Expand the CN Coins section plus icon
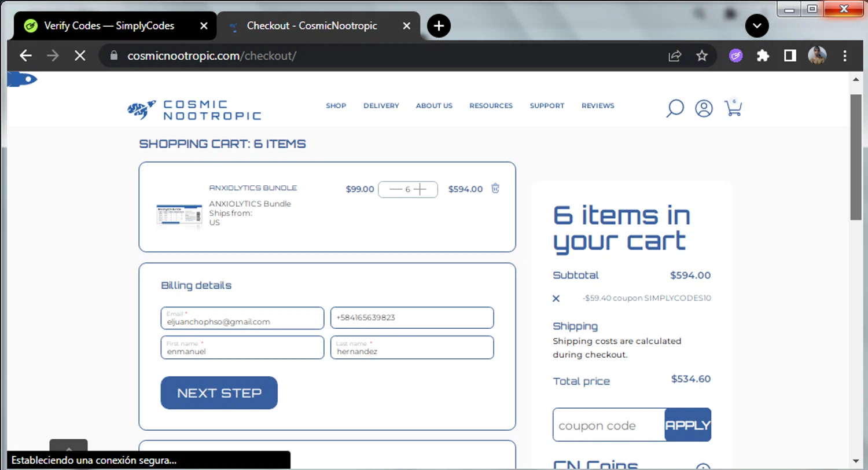This screenshot has width=868, height=470. [703, 468]
